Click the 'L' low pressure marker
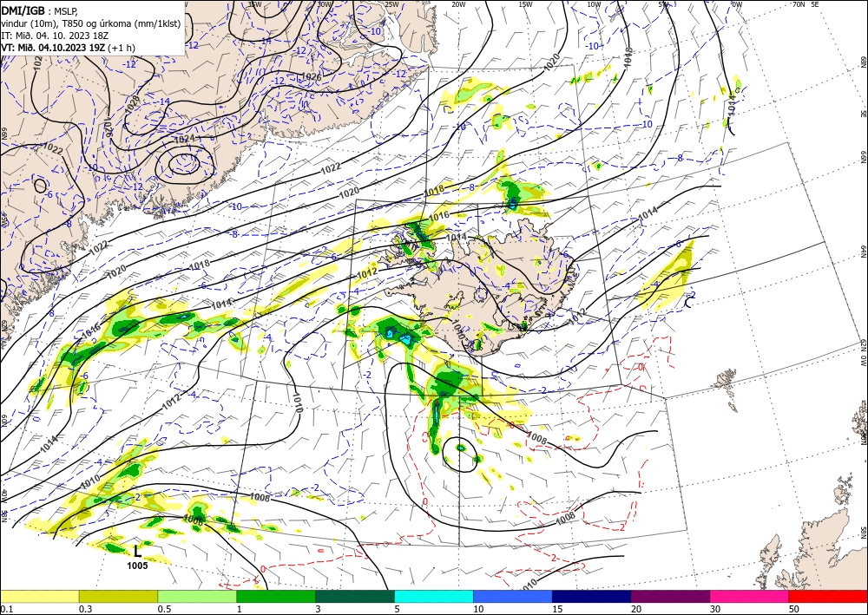This screenshot has height=615, width=868. tap(137, 551)
